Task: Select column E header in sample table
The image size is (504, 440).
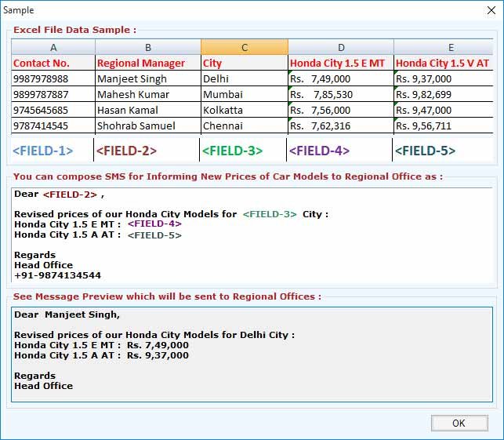Action: [444, 47]
